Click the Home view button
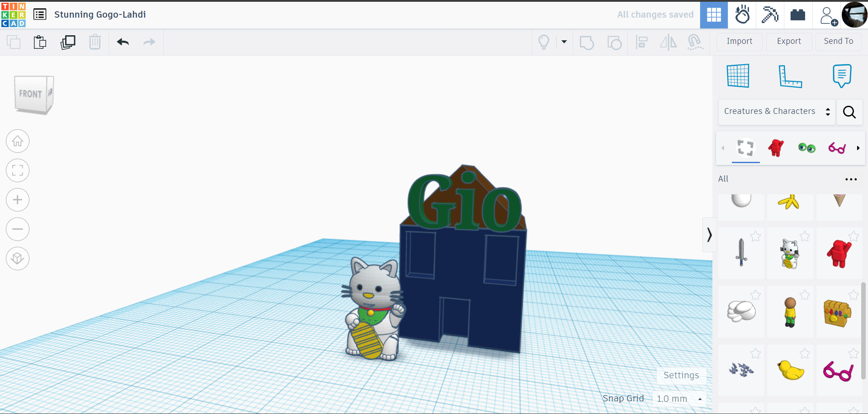The width and height of the screenshot is (868, 414). [18, 141]
